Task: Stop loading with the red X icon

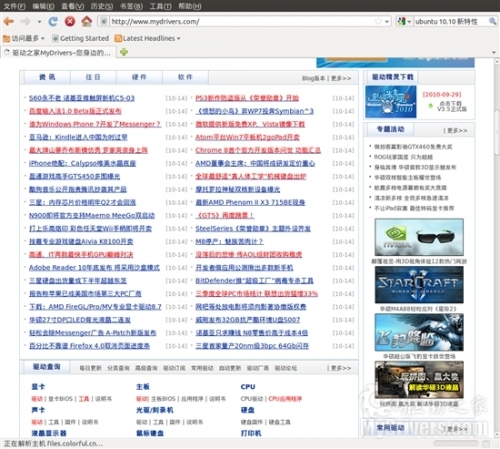Action: coord(70,22)
